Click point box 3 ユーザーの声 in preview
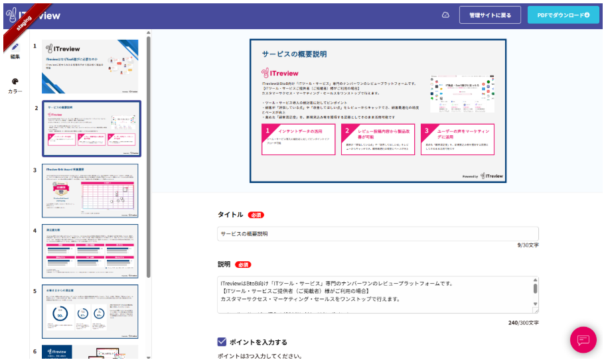Screen dimensions: 604x364 [457, 139]
